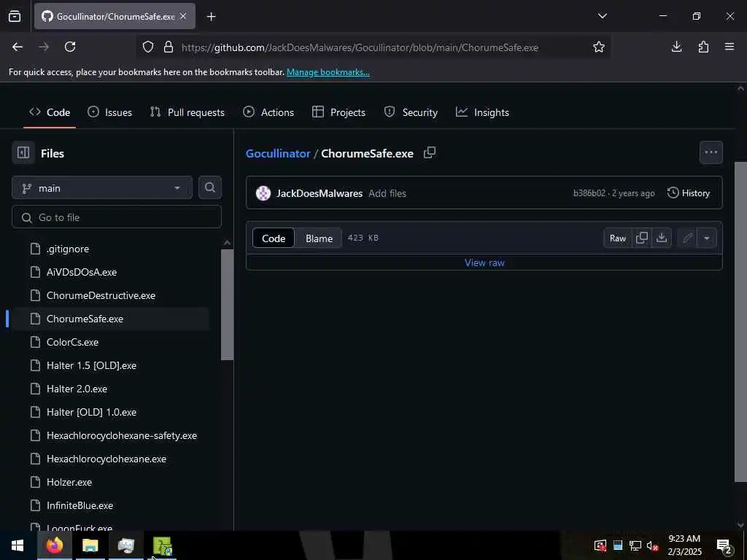Copy file path icon next to ChorumeSafe.exe
The height and width of the screenshot is (560, 747).
(x=430, y=152)
